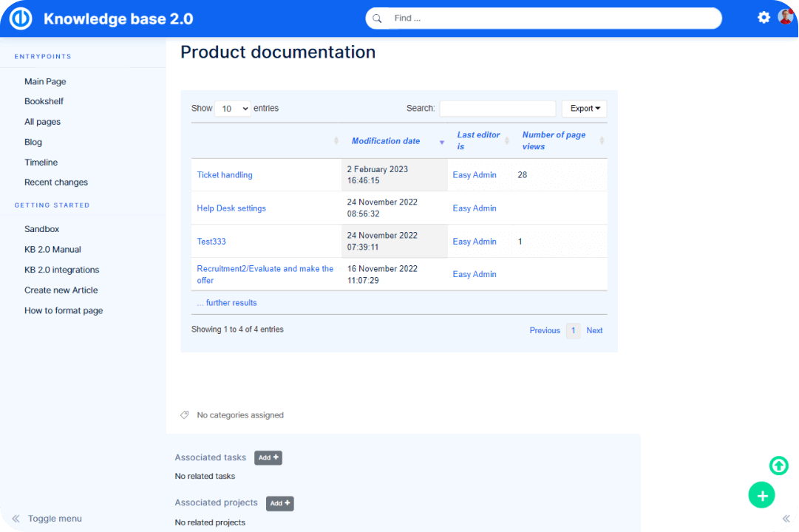Click the magnifier icon in Find bar
Screen dimensions: 799x532
(378, 18)
